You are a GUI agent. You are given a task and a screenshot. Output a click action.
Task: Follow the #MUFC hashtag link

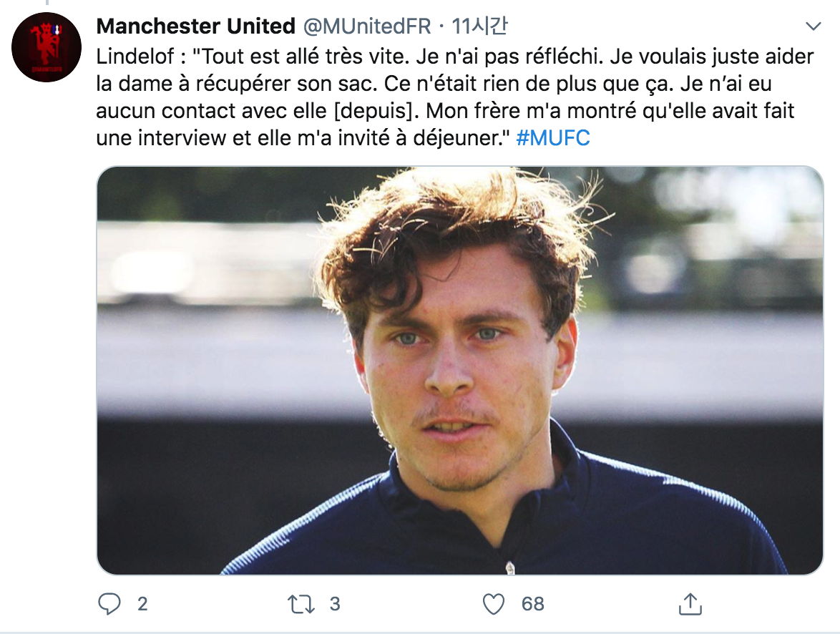tap(553, 138)
